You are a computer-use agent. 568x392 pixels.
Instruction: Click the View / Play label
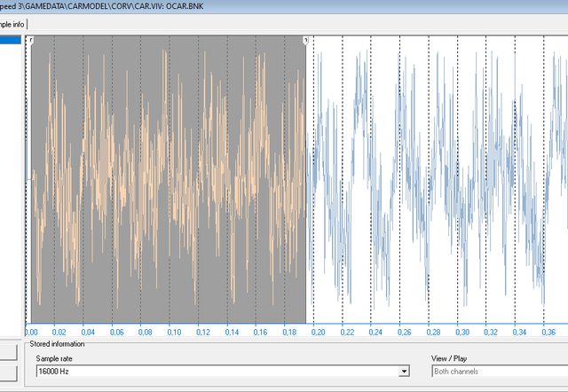point(449,358)
